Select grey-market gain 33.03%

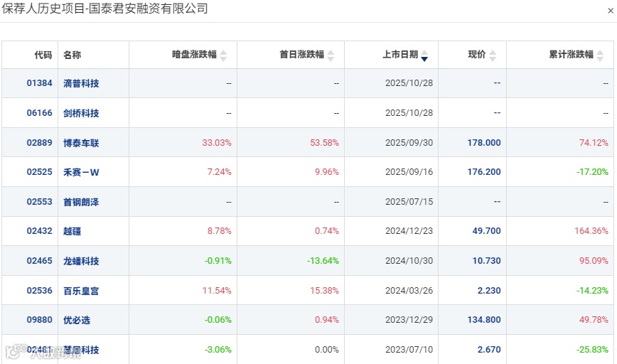tap(217, 143)
